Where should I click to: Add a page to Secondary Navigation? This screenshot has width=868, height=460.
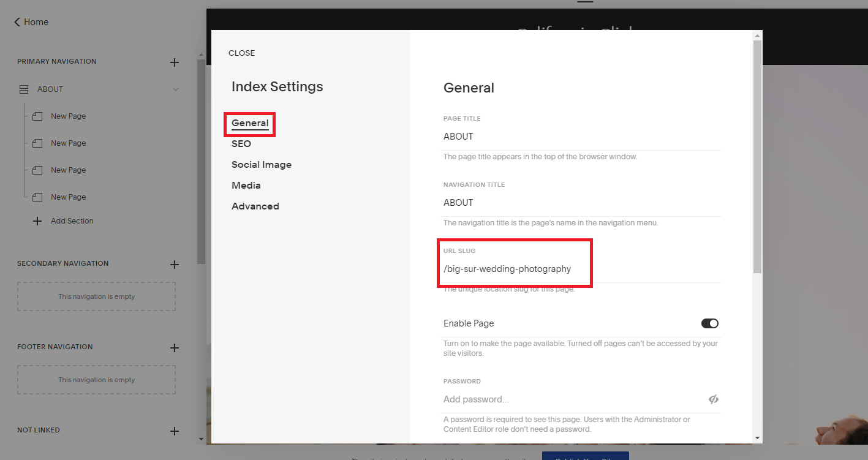point(175,265)
